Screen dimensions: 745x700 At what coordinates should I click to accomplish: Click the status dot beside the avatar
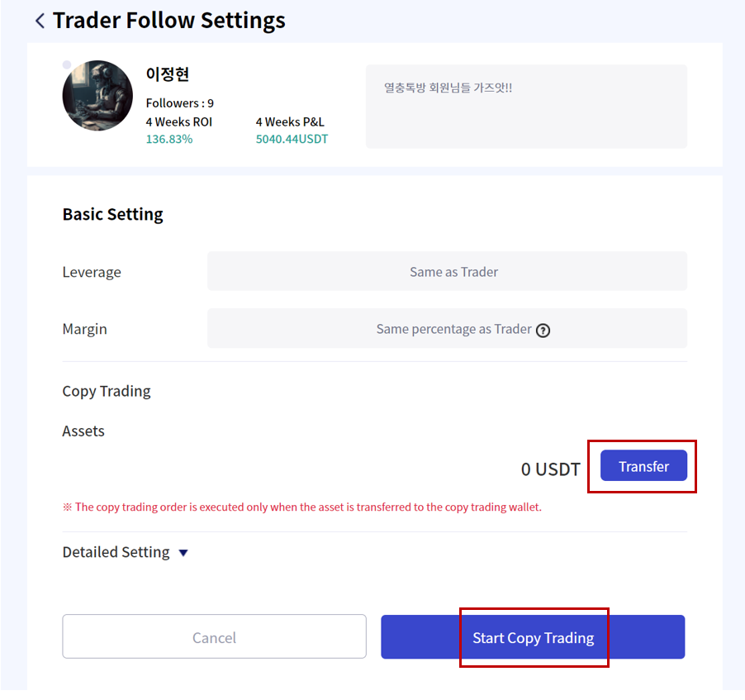pyautogui.click(x=67, y=64)
